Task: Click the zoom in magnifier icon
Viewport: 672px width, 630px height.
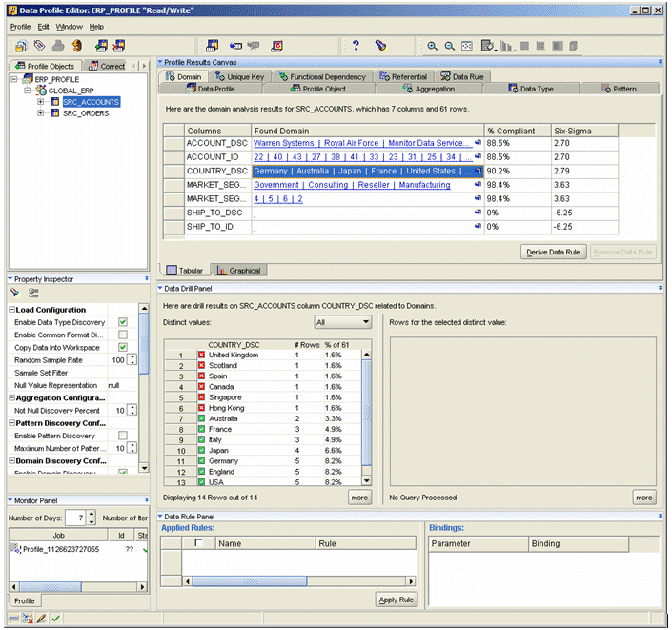Action: coord(433,46)
